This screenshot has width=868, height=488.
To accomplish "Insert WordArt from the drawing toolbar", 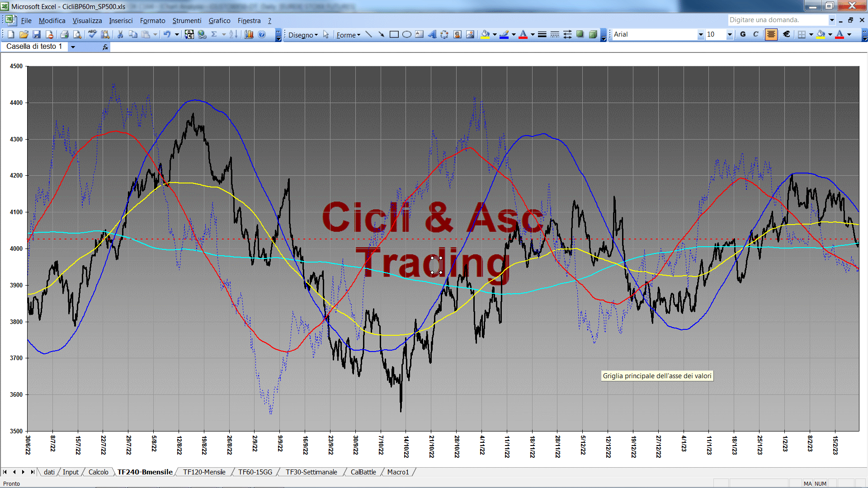I will [x=432, y=34].
